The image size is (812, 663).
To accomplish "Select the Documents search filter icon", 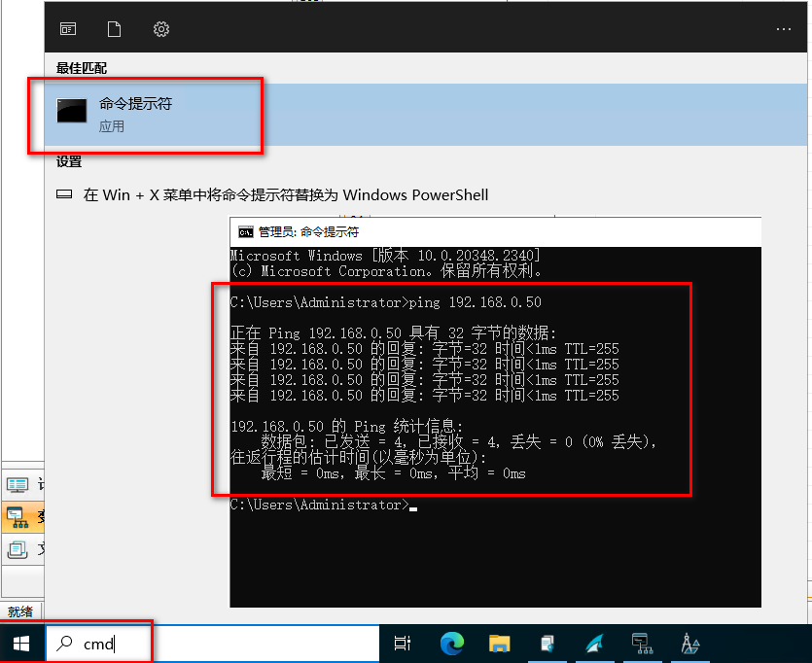I will click(114, 28).
